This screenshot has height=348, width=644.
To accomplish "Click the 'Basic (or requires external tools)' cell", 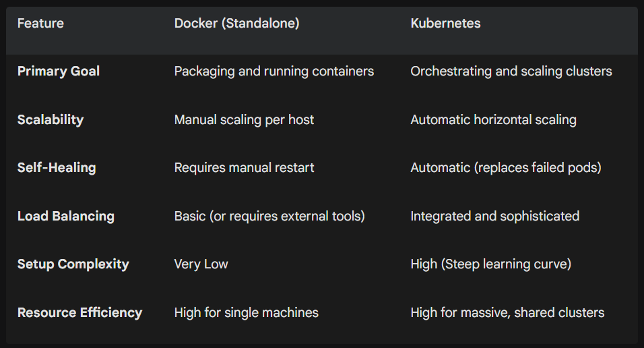I will pyautogui.click(x=269, y=216).
